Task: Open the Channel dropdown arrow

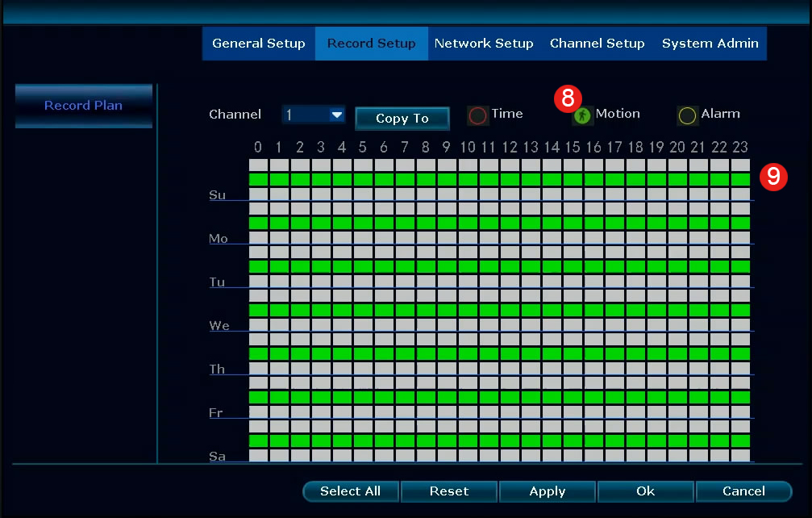Action: (337, 115)
